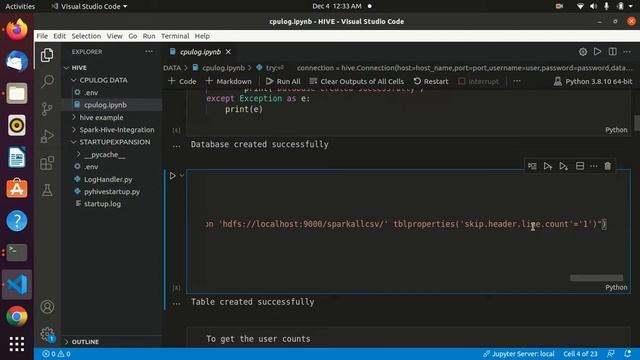Open the Edit menu
Viewport: 640px width, 360px height.
click(x=59, y=36)
